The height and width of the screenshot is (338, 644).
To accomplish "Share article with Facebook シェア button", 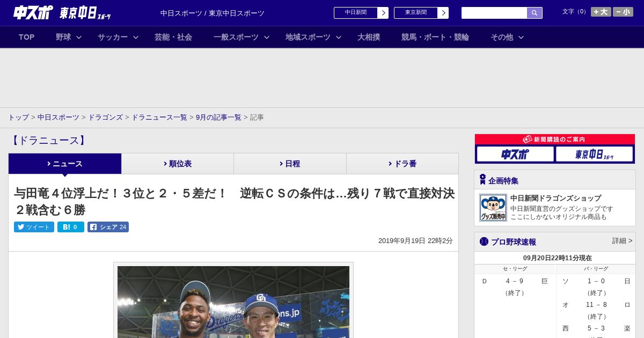I will [108, 227].
